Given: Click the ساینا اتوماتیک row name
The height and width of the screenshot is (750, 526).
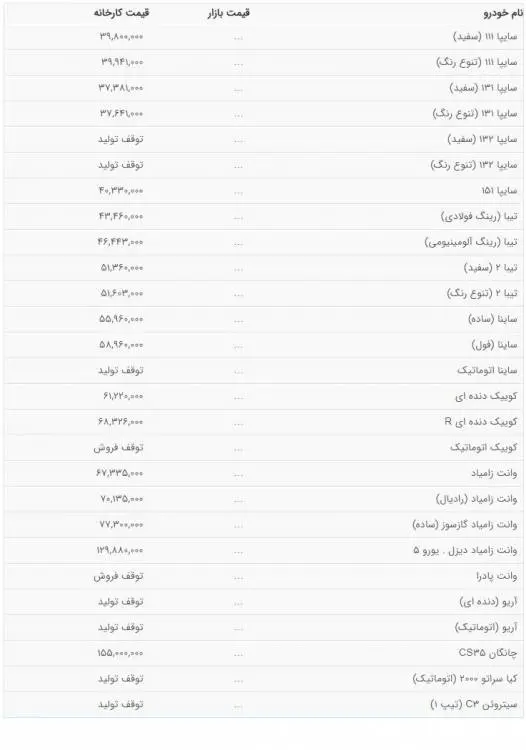Looking at the screenshot, I should pyautogui.click(x=487, y=371).
